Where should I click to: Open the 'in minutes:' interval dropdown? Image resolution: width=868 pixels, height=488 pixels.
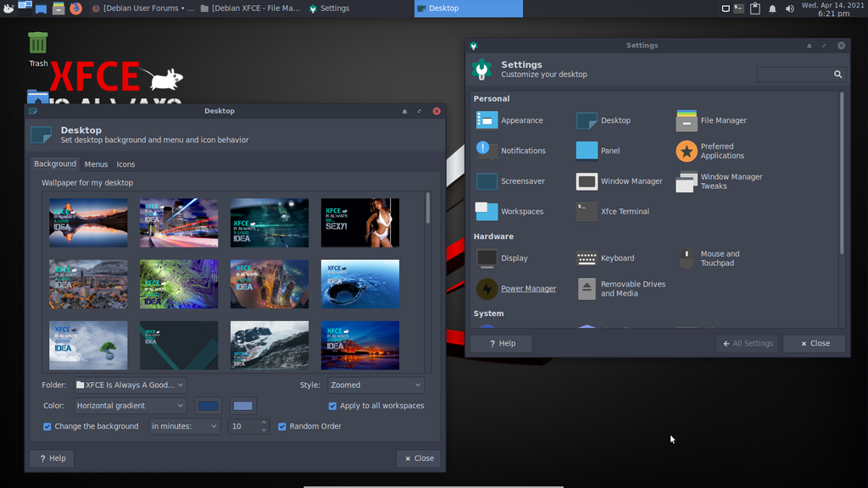(x=184, y=426)
